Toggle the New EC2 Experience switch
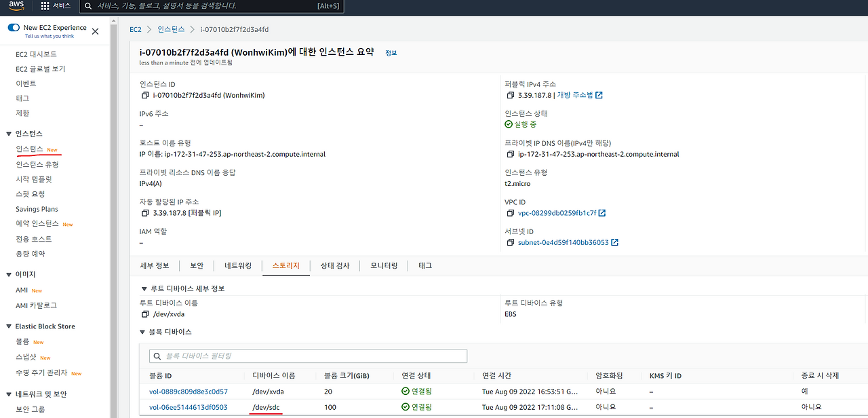 (x=14, y=28)
